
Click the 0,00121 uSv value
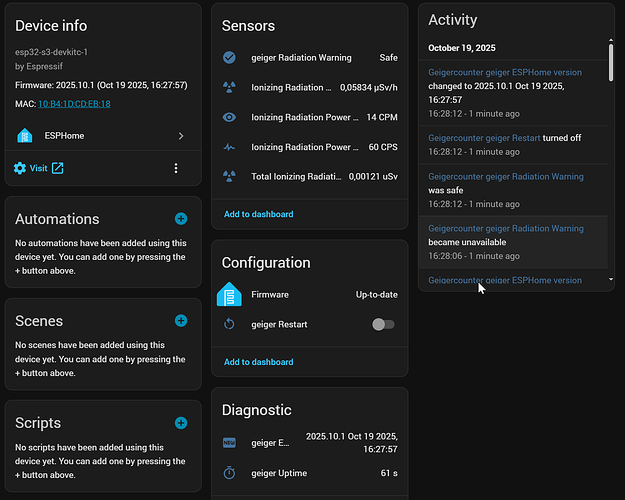pos(373,176)
